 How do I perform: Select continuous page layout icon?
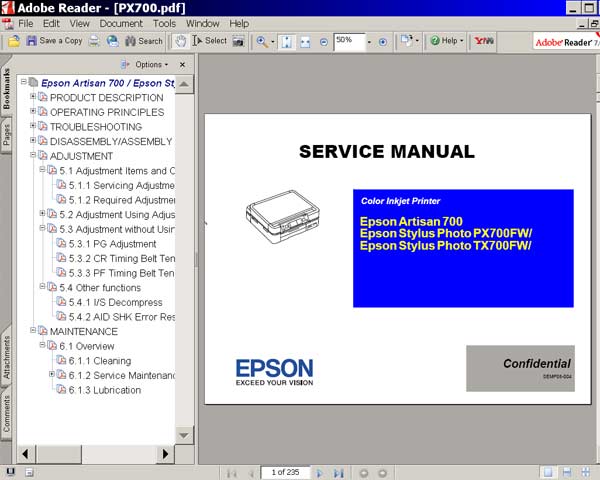point(567,473)
